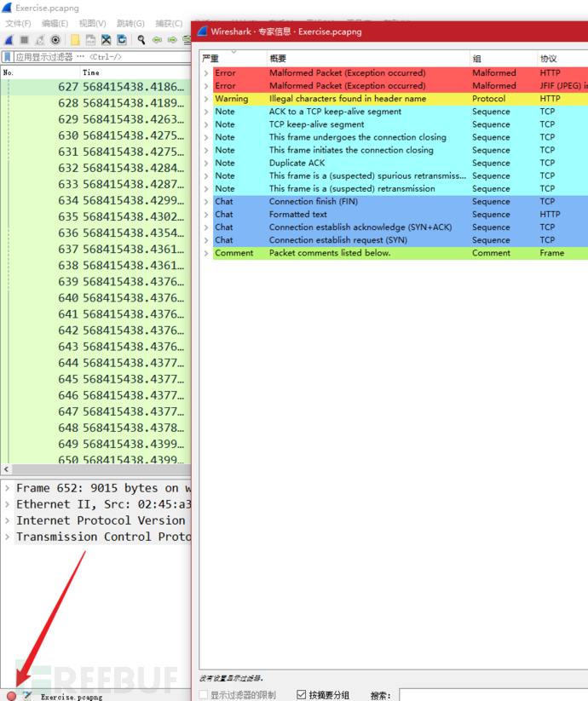The image size is (588, 701).
Task: Click the magnifier find packet icon
Action: click(x=141, y=40)
